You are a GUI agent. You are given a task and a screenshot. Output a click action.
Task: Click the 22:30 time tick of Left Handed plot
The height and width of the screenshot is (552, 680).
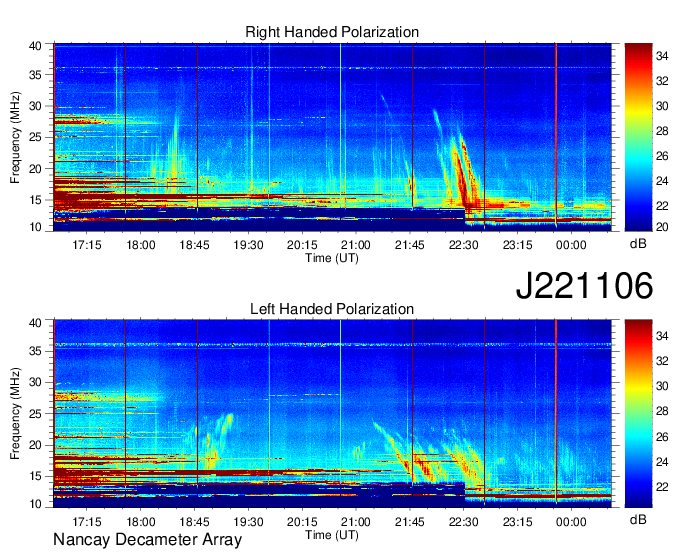click(464, 522)
